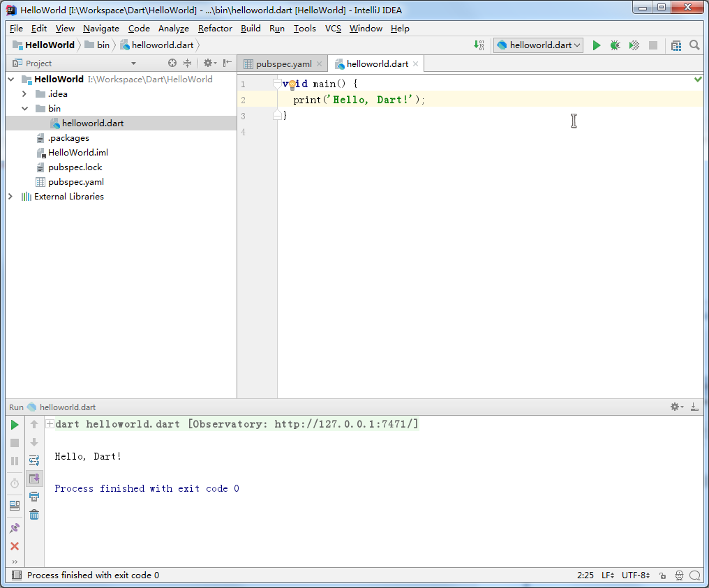Image resolution: width=709 pixels, height=588 pixels.
Task: Show more Run panel actions chevrons
Action: (x=15, y=561)
